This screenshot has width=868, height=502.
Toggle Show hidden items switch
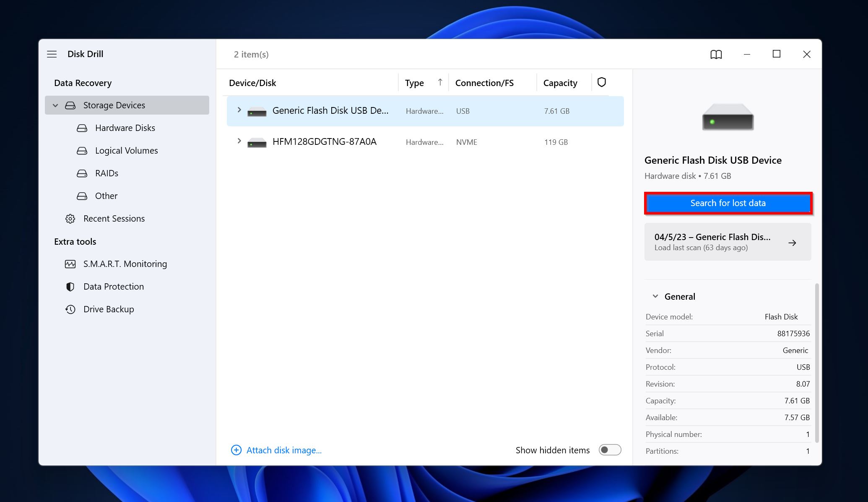(610, 450)
